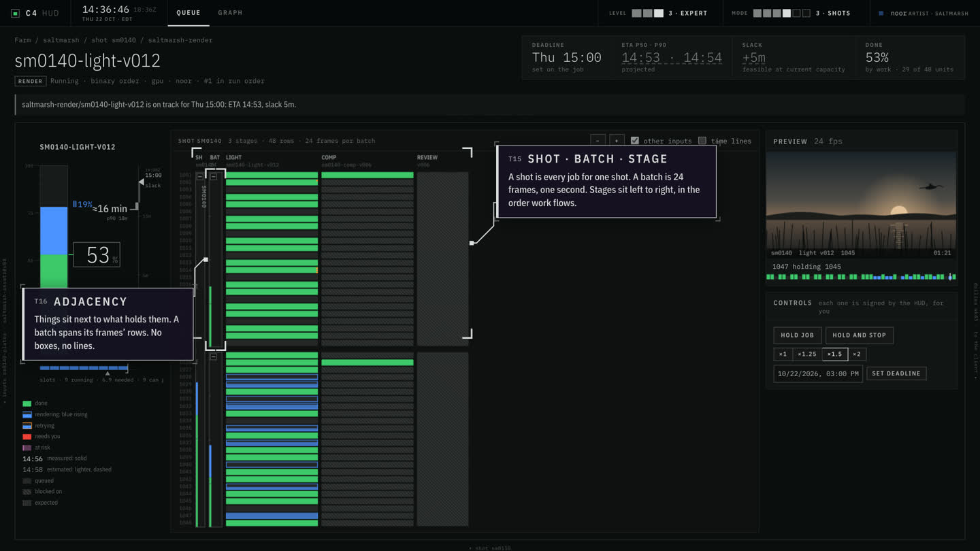Collapse the second BAT batch below row 1024
This screenshot has height=551, width=980.
(214, 356)
